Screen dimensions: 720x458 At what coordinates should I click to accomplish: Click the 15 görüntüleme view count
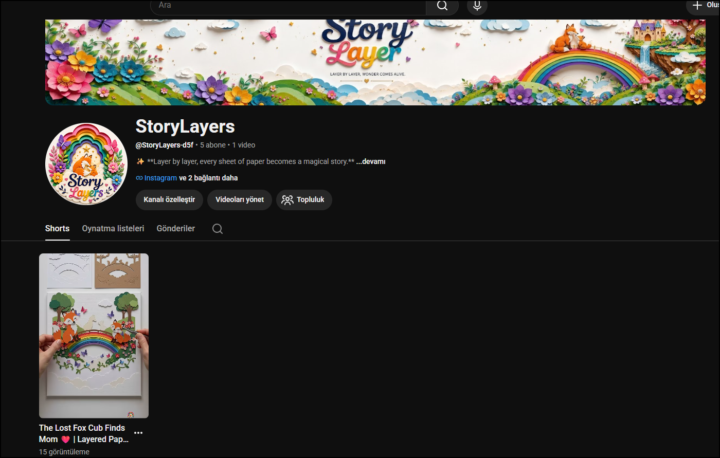point(64,452)
